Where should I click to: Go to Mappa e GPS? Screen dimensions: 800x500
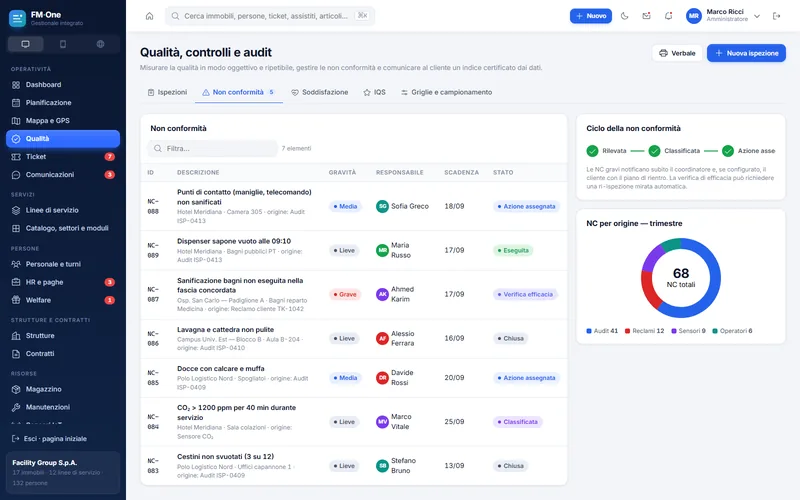pyautogui.click(x=63, y=120)
